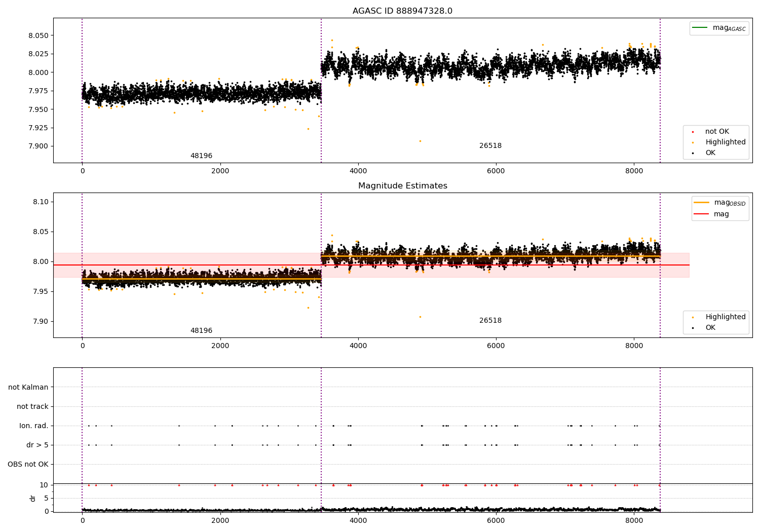Click '26518' obsid label in Magnitude Estimates plot
The width and height of the screenshot is (760, 532).
tap(490, 321)
